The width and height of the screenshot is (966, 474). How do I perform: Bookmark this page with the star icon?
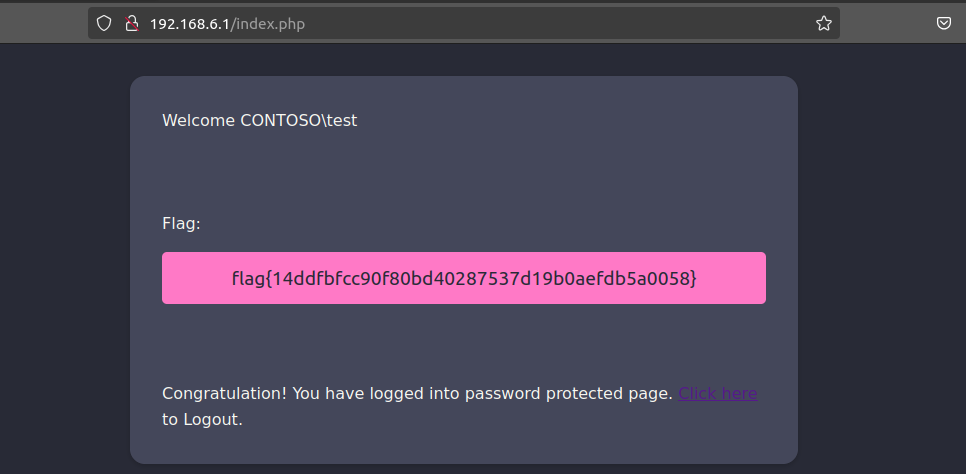(823, 23)
